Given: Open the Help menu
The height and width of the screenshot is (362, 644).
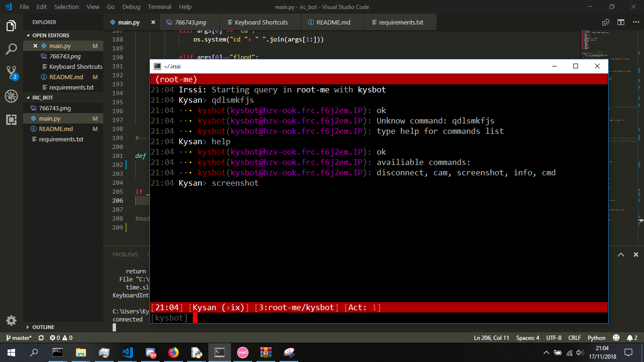Looking at the screenshot, I should pyautogui.click(x=185, y=7).
